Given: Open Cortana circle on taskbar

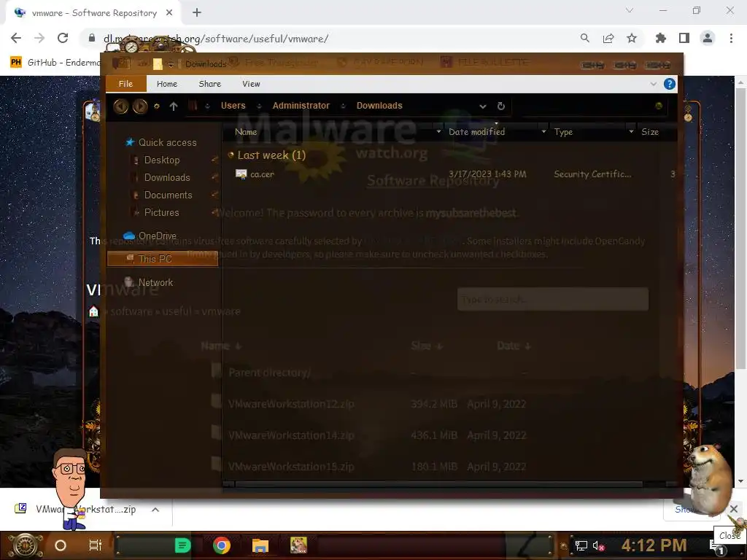Looking at the screenshot, I should click(x=61, y=545).
